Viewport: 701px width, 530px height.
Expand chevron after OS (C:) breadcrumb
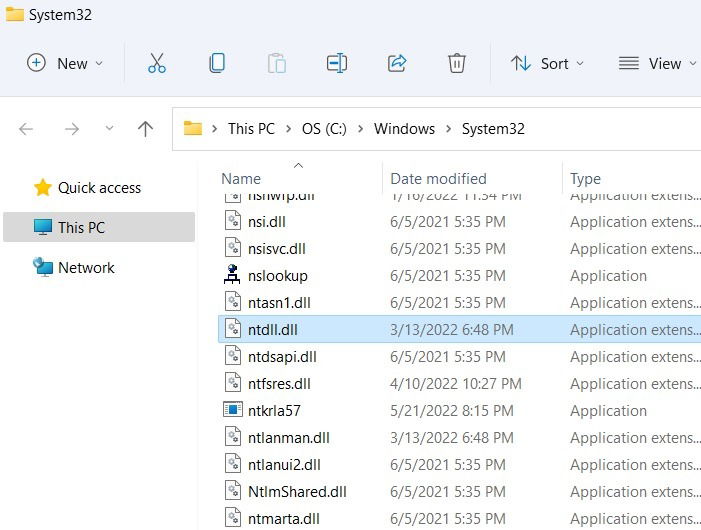(360, 129)
